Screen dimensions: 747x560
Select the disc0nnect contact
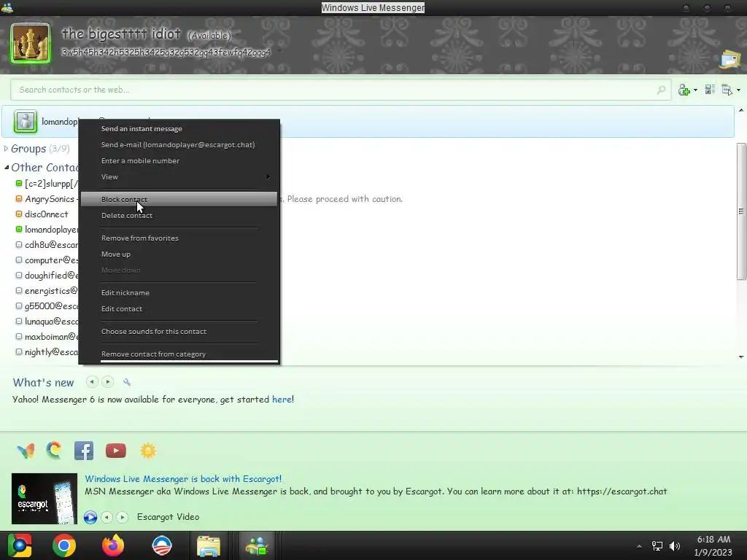tap(42, 214)
